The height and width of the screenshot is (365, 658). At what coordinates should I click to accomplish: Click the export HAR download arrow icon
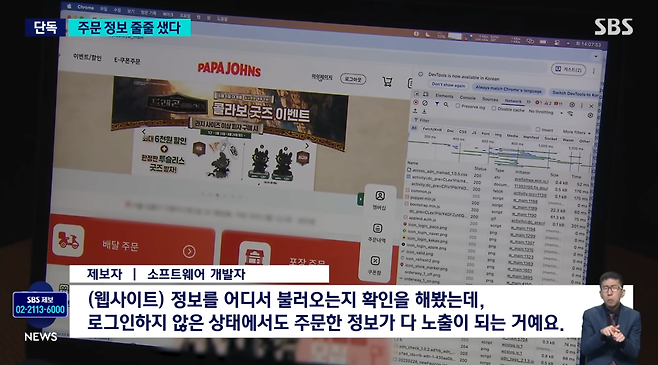(424, 112)
